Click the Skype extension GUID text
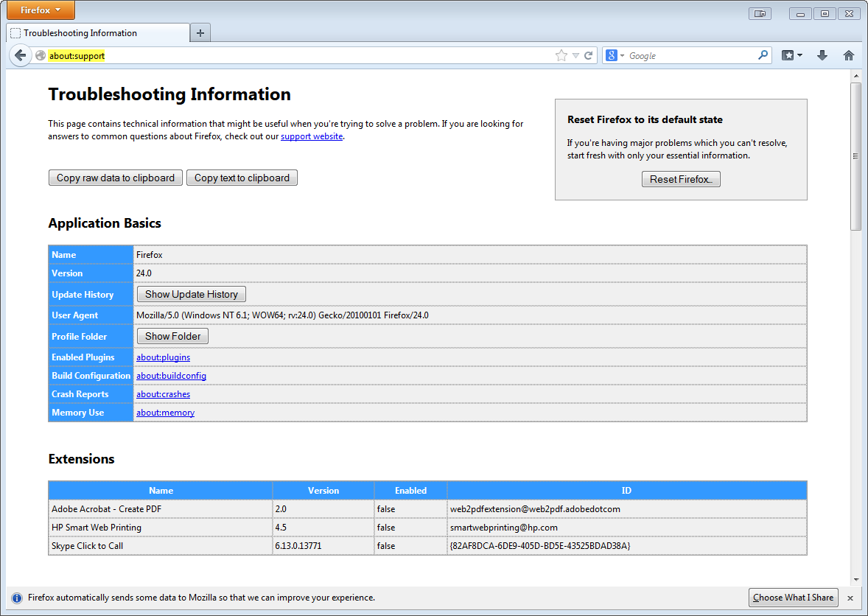Viewport: 868px width, 616px height. 540,546
